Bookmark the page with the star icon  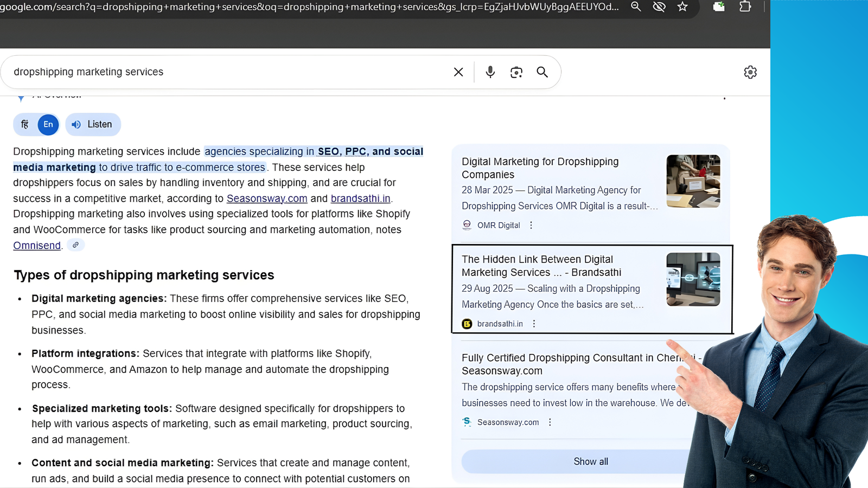[x=683, y=7]
